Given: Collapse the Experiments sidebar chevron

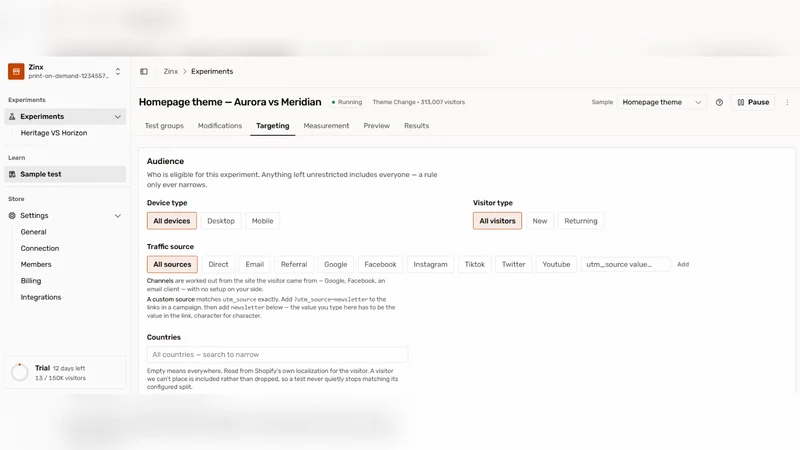Looking at the screenshot, I should pos(118,116).
